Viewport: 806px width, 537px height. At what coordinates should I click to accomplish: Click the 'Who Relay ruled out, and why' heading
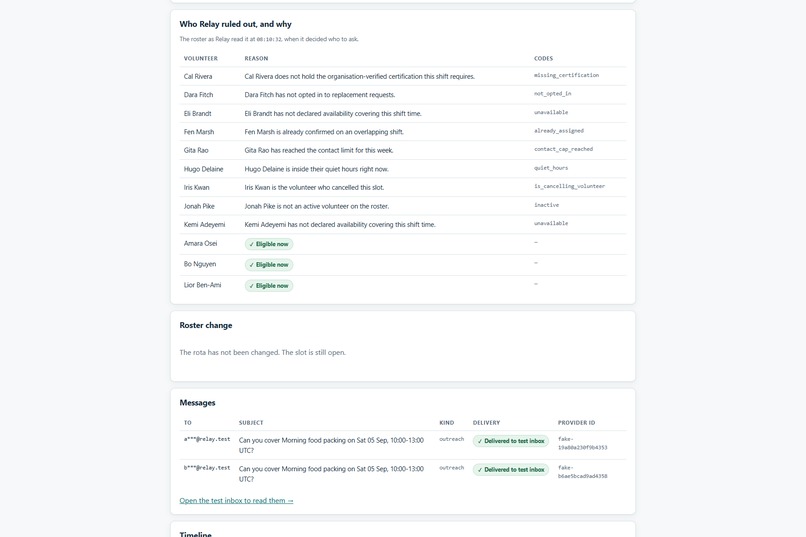point(235,24)
